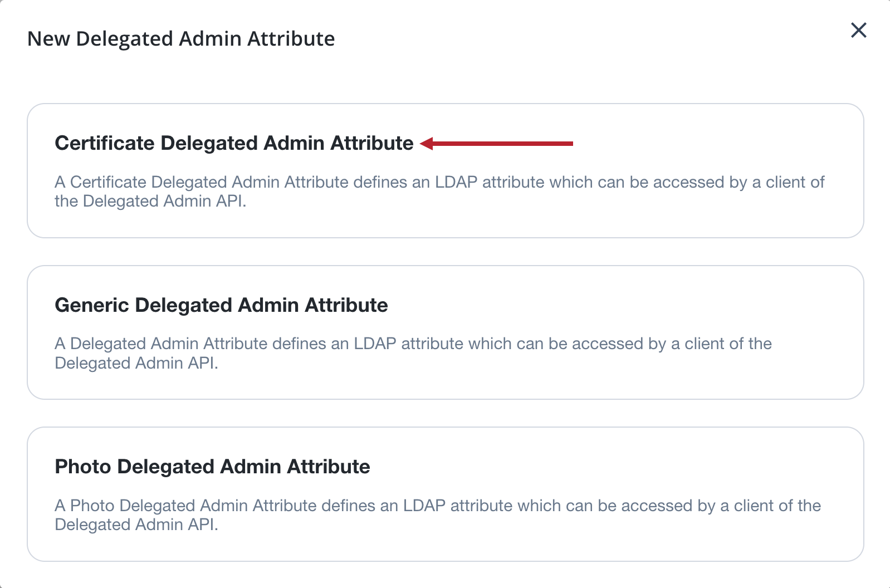890x588 pixels.
Task: Close the New Delegated Admin Attribute dialog
Action: coord(859,30)
